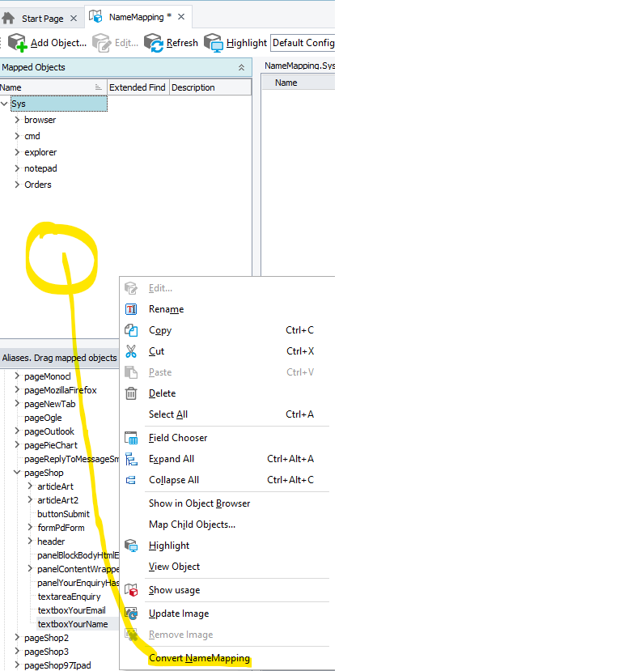Click the Collapse All icon
644x671 pixels.
[x=131, y=480]
